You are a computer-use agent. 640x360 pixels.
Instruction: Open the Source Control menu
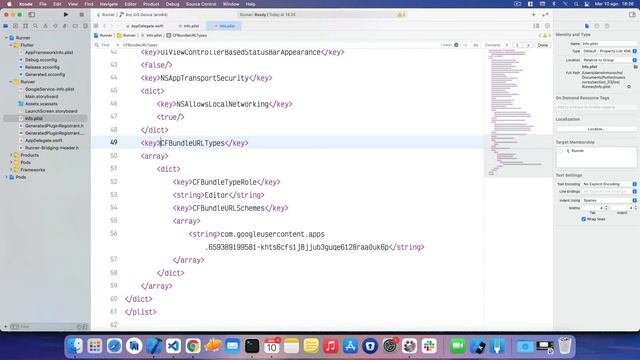[x=201, y=4]
